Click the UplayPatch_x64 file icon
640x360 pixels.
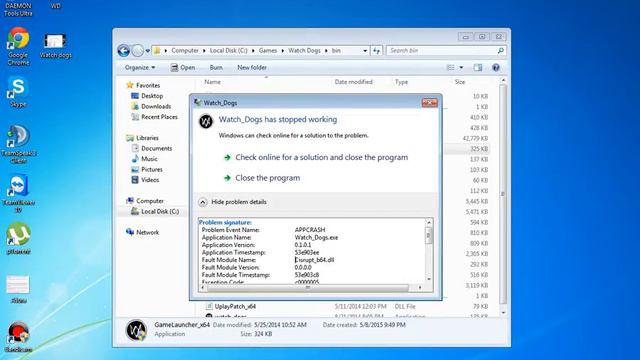click(x=209, y=306)
